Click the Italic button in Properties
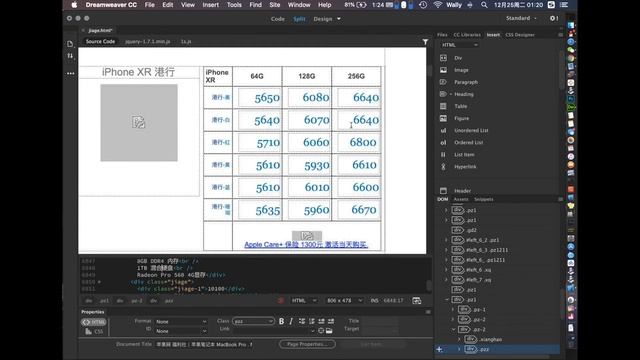 tap(291, 321)
